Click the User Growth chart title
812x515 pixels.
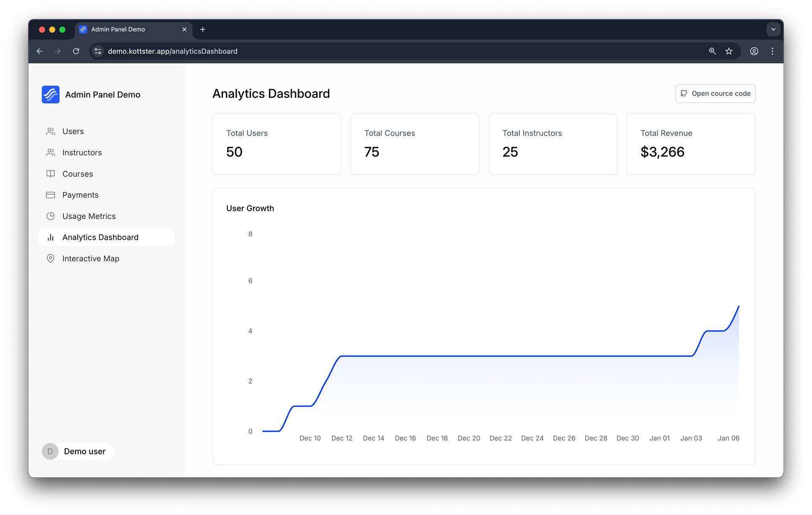(x=250, y=208)
